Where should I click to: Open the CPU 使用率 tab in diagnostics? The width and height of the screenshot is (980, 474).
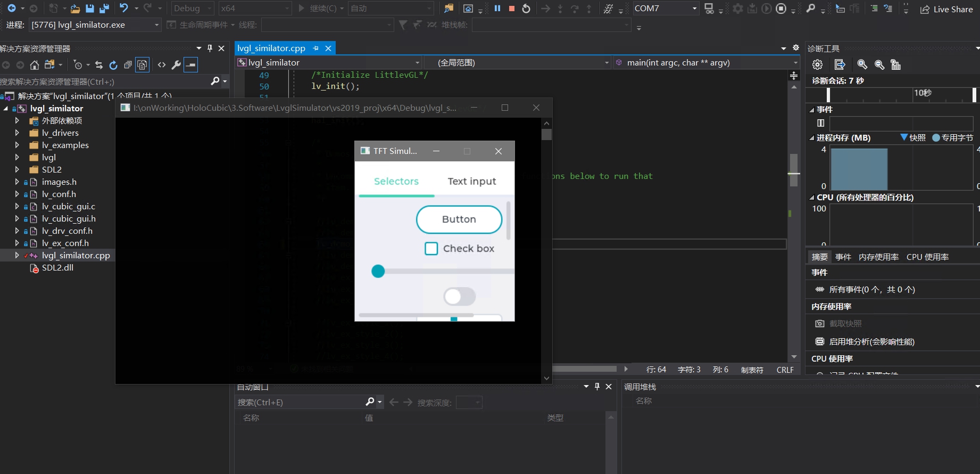(927, 257)
